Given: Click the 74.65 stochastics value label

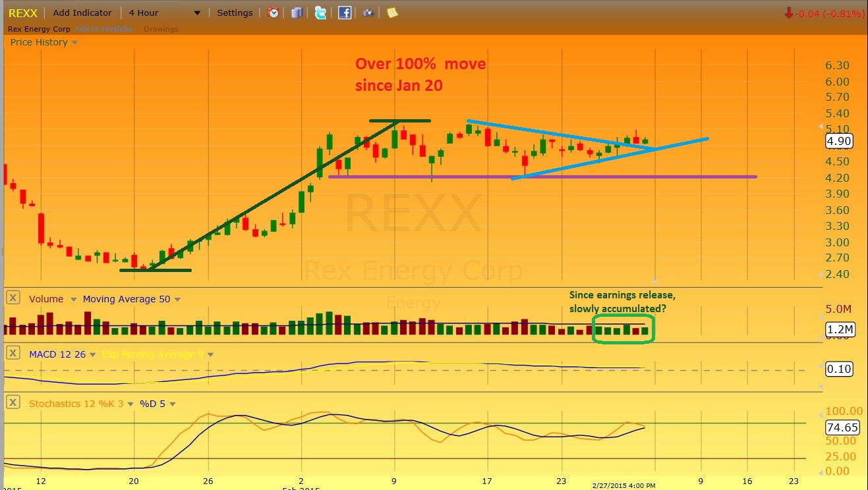Looking at the screenshot, I should pos(842,427).
